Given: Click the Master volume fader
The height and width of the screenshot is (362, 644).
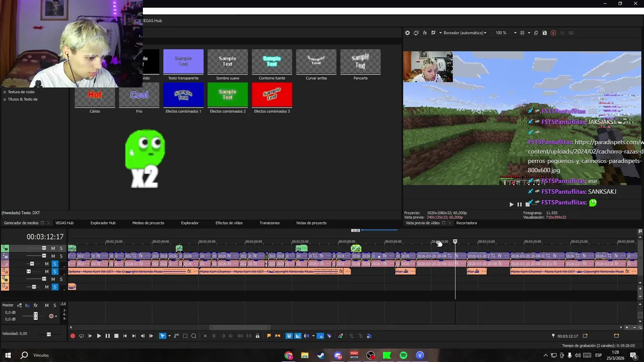Looking at the screenshot, I should coord(35,316).
